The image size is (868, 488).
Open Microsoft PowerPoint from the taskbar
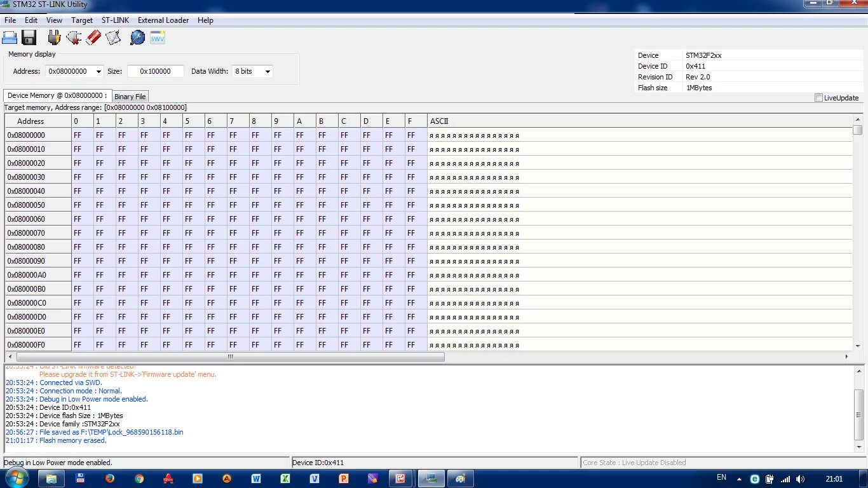(344, 478)
